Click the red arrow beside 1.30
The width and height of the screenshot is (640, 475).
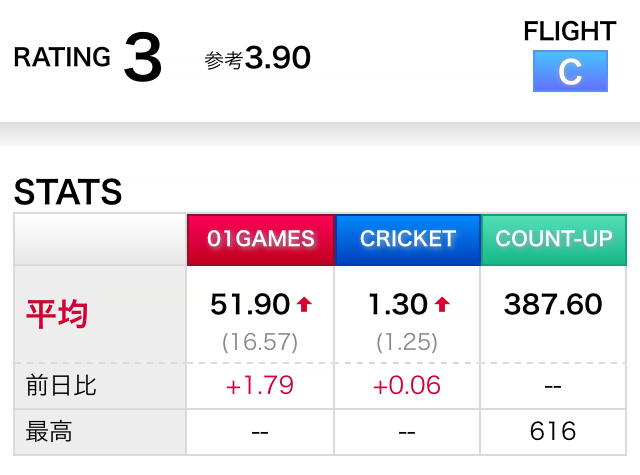pyautogui.click(x=443, y=304)
